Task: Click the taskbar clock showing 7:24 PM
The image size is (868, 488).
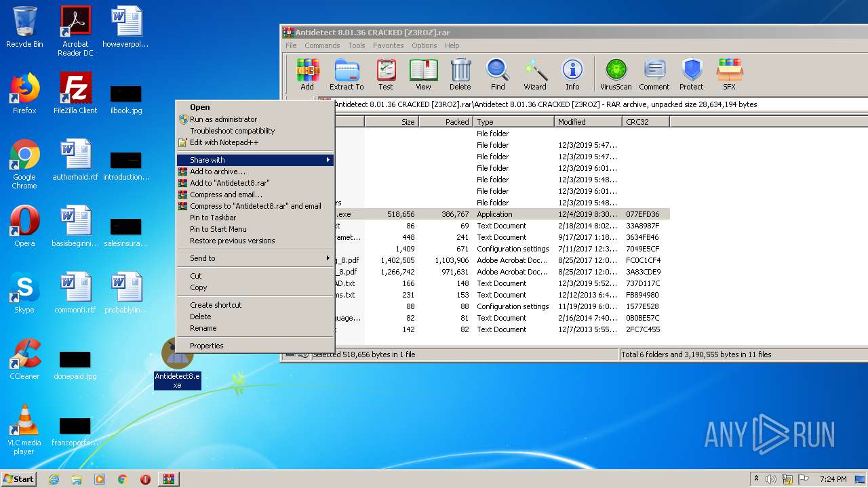Action: point(833,479)
